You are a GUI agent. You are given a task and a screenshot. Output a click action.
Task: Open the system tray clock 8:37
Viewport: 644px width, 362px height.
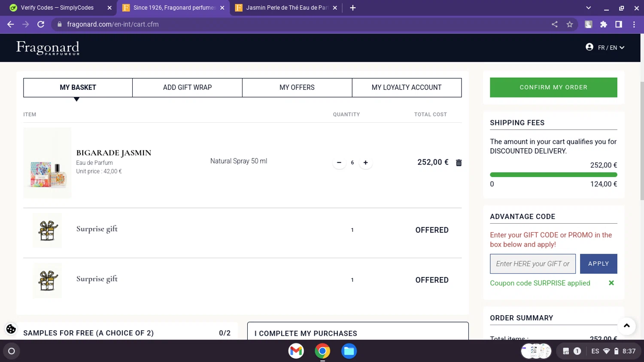(x=629, y=351)
